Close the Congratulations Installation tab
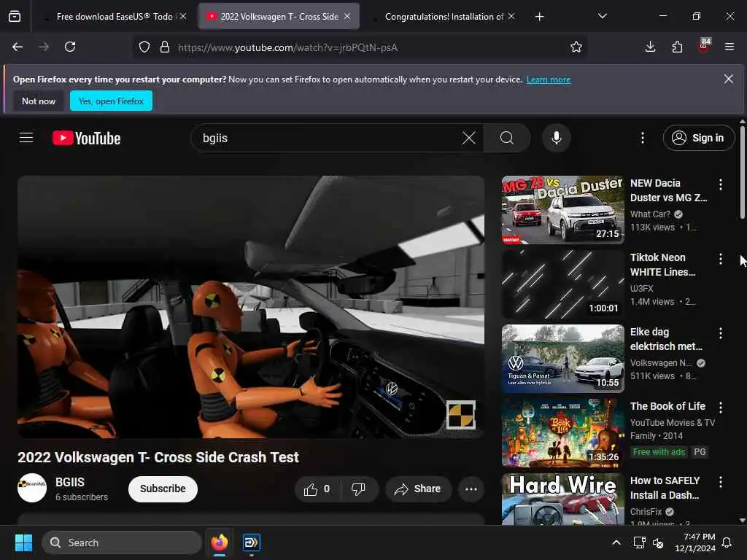Screen dimensions: 747x560 (511, 16)
